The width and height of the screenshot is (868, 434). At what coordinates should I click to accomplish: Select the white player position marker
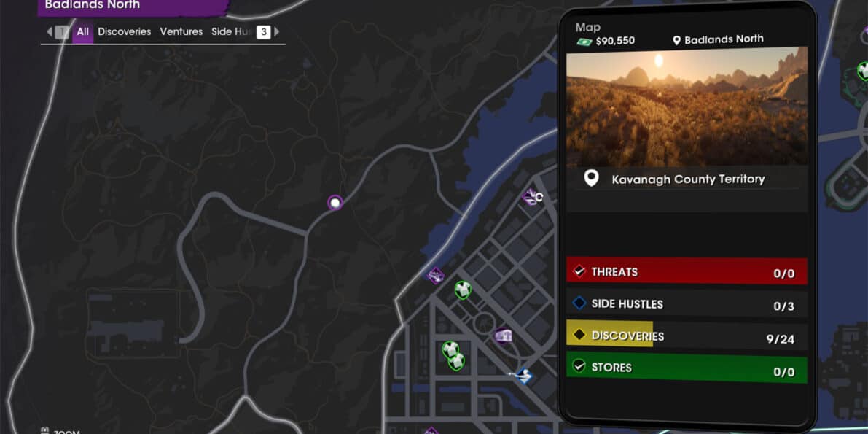[x=335, y=203]
